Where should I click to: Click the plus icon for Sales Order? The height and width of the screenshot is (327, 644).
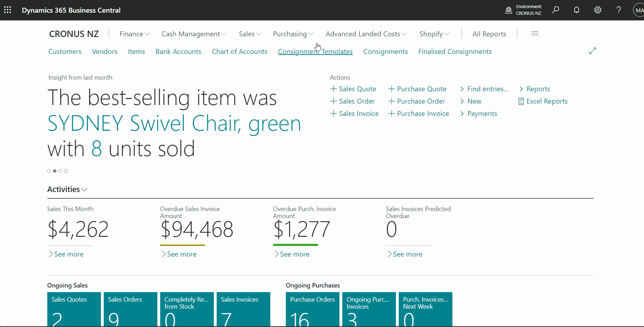tap(333, 101)
